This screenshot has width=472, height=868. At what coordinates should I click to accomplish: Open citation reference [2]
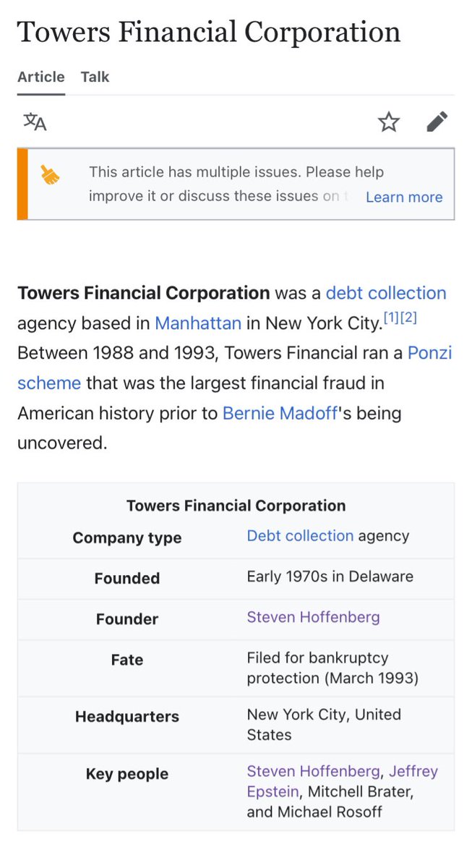(408, 318)
